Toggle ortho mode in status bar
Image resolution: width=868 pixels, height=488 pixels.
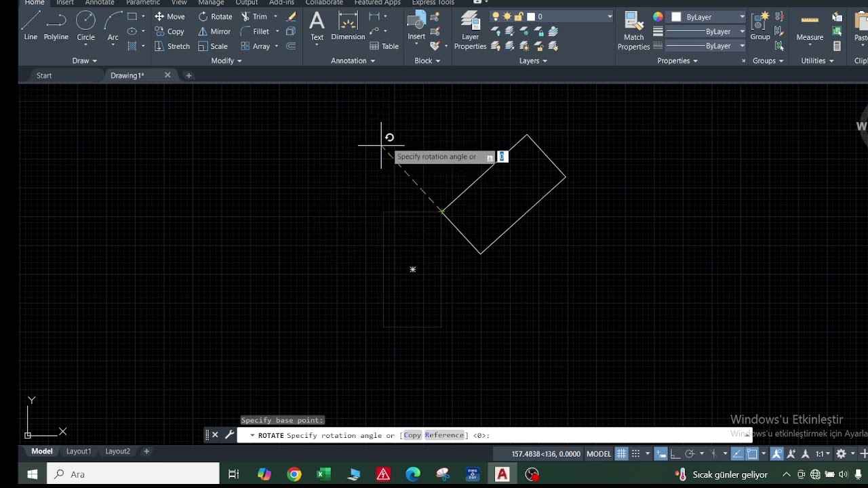tap(675, 453)
